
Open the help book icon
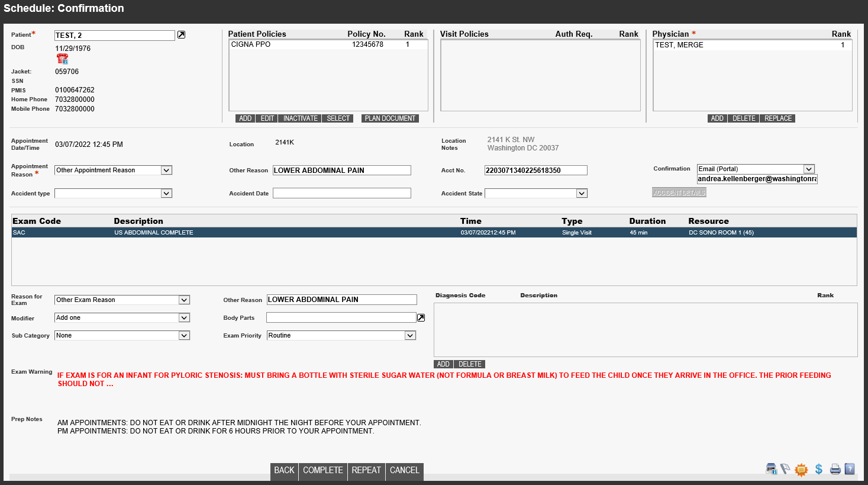click(850, 469)
